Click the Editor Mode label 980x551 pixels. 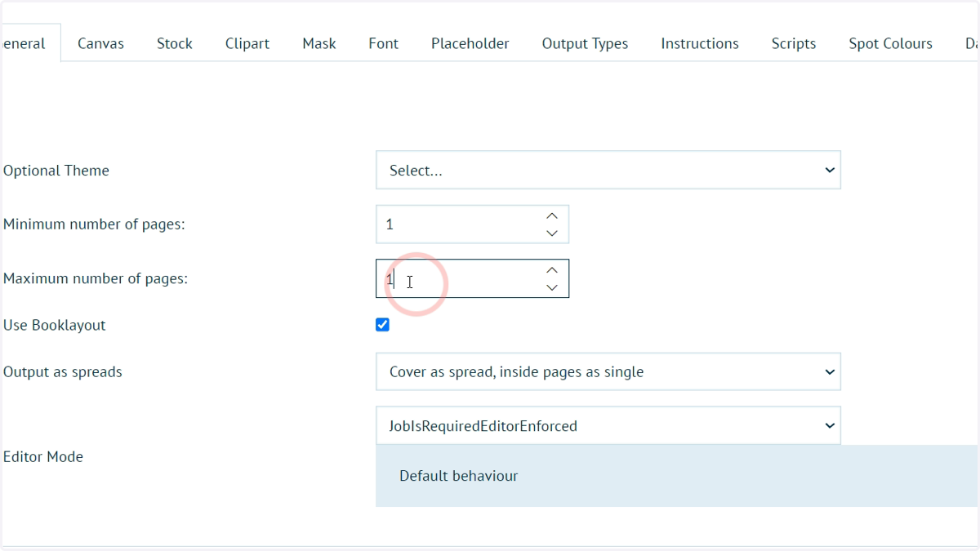[x=43, y=457]
